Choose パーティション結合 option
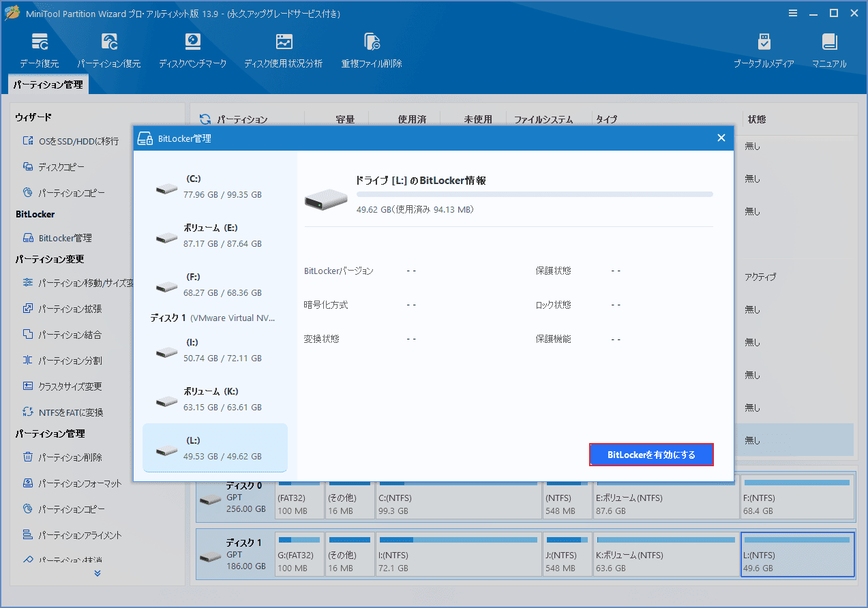This screenshot has height=608, width=868. [x=63, y=335]
